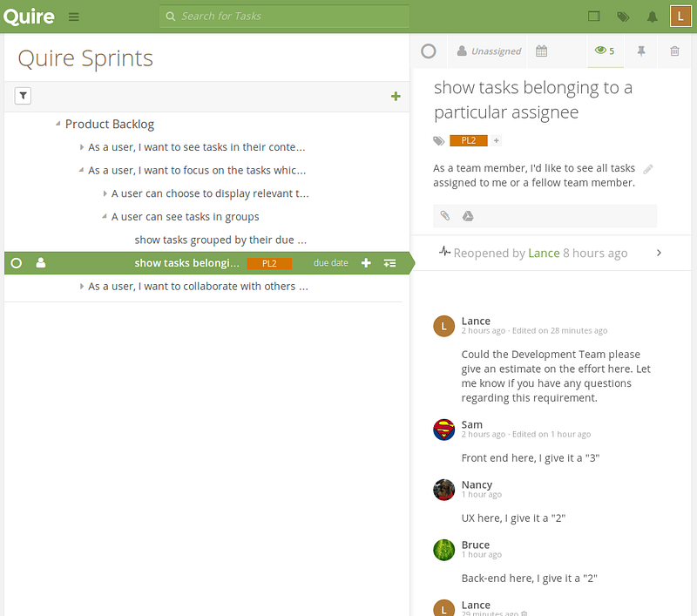Screen dimensions: 697x616
Task: Click the Lance link in Reopened activity
Action: tap(544, 253)
